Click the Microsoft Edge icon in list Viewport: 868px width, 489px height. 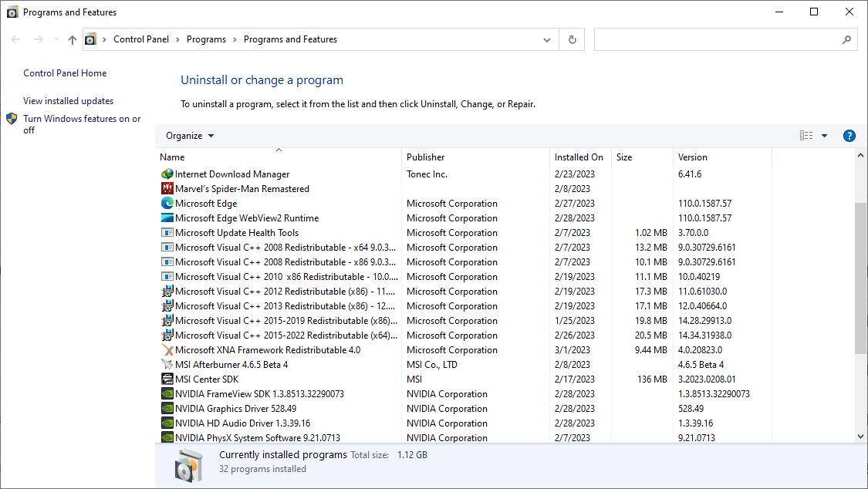pos(167,204)
